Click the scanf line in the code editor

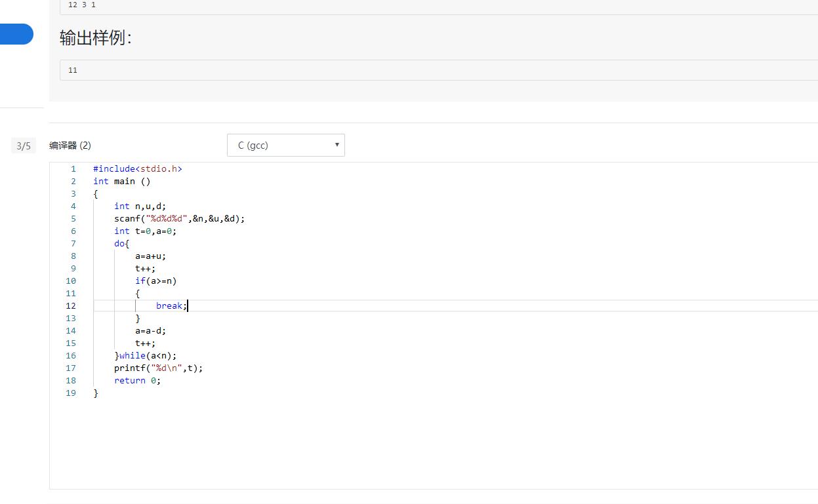(179, 219)
